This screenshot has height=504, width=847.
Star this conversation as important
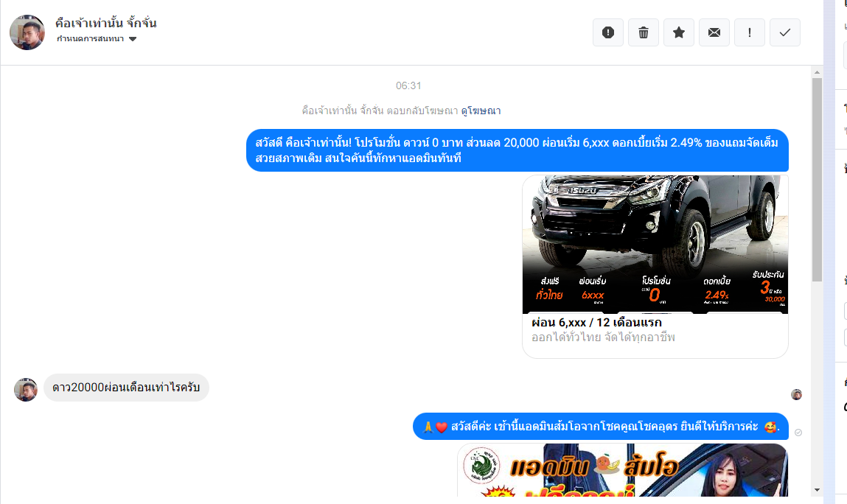[x=678, y=32]
